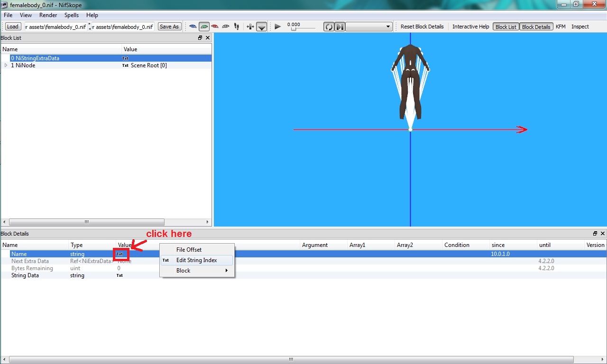Select the green eye Front view icon

click(x=204, y=27)
